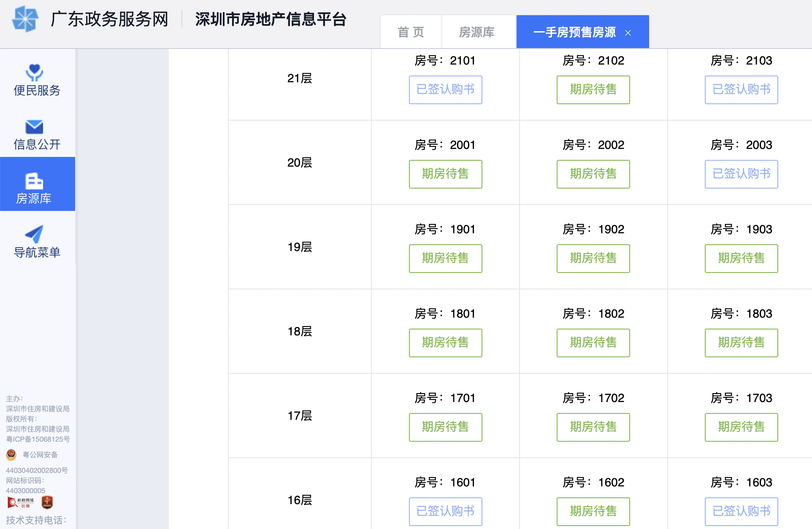The width and height of the screenshot is (812, 529).
Task: Select the 房源库 building icon
Action: click(x=34, y=181)
